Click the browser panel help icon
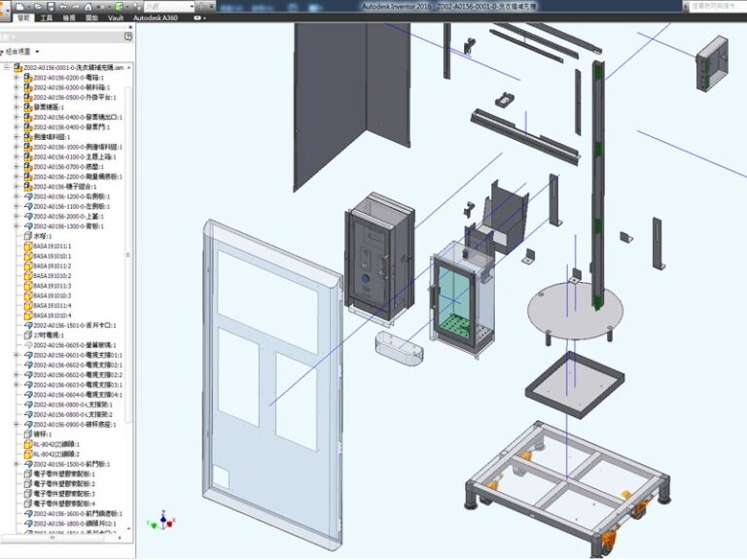 [x=128, y=37]
